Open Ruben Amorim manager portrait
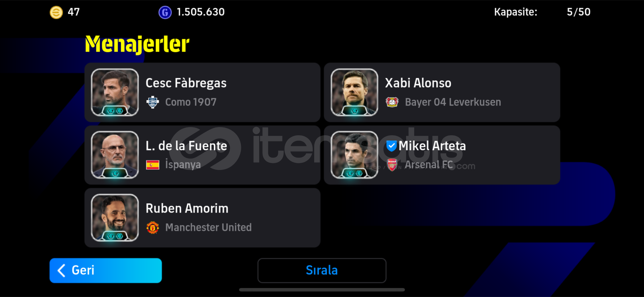The height and width of the screenshot is (297, 644). tap(115, 218)
